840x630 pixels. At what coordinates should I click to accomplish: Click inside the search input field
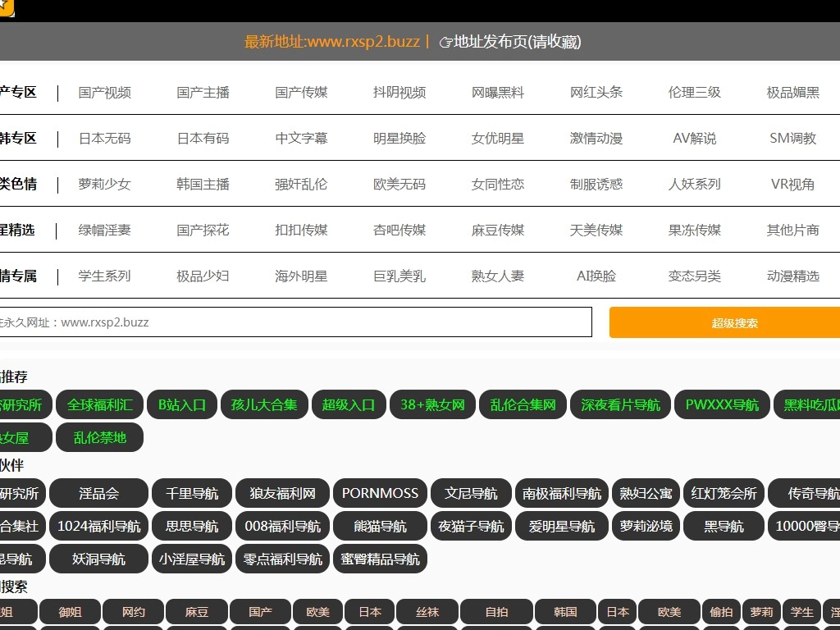(x=295, y=322)
